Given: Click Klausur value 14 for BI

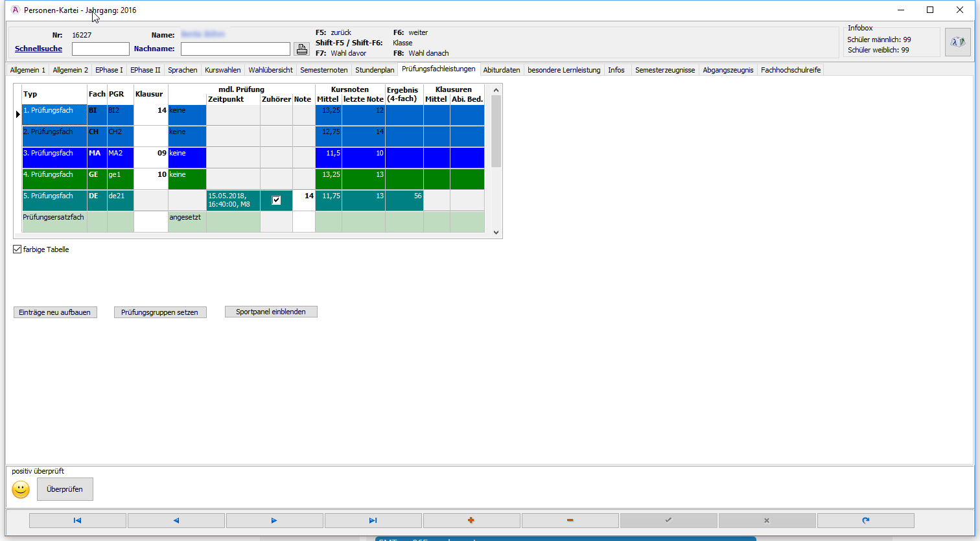Looking at the screenshot, I should click(151, 115).
